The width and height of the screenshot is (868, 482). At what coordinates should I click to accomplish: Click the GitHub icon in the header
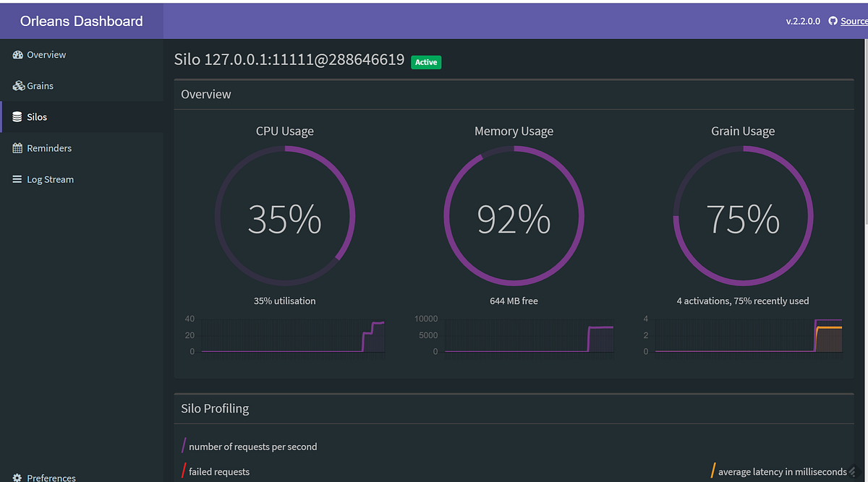coord(833,21)
